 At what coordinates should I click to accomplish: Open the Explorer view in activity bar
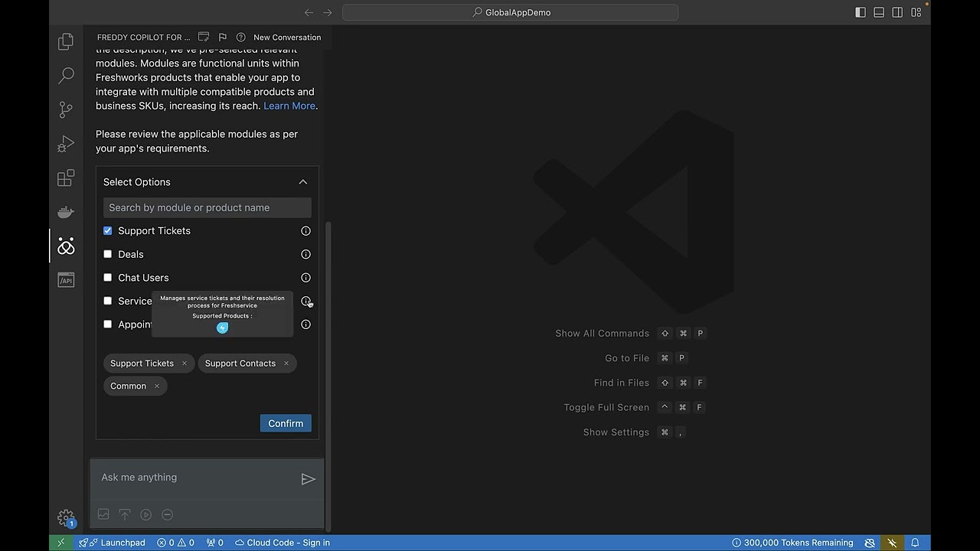[66, 41]
